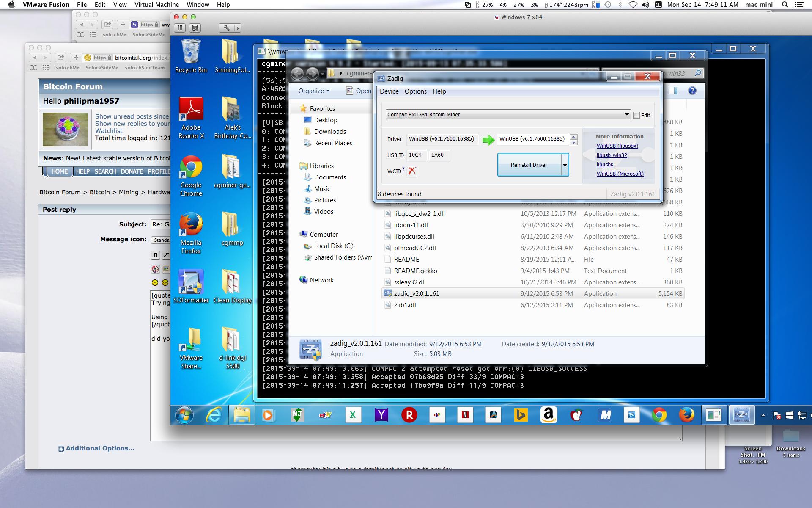Open the Clean Display desktop folder
The height and width of the screenshot is (508, 812).
pos(232,286)
